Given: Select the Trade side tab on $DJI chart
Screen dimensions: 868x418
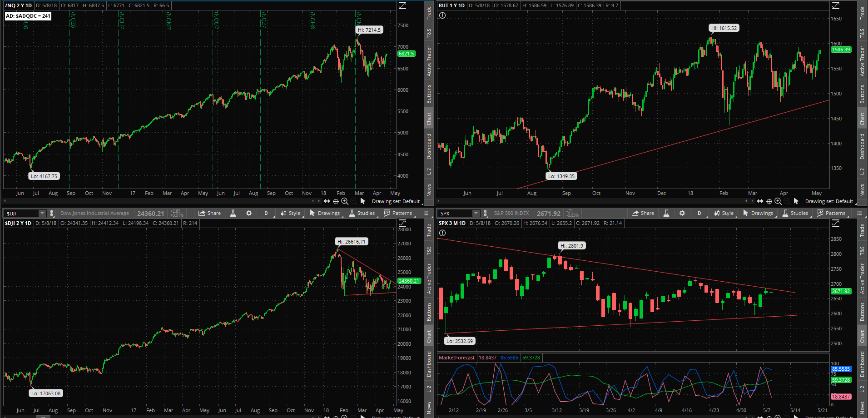Looking at the screenshot, I should click(x=428, y=230).
